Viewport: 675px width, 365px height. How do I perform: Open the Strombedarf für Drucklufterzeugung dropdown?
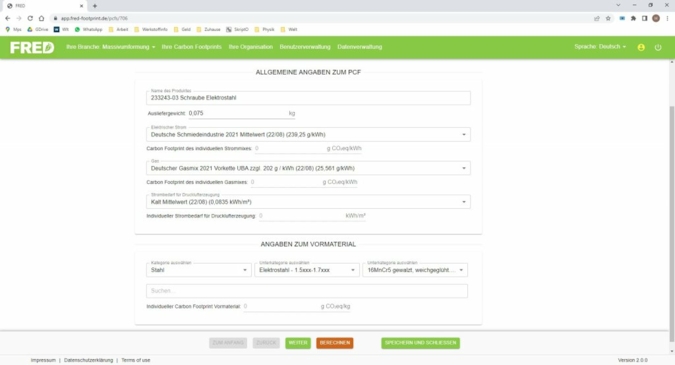308,201
